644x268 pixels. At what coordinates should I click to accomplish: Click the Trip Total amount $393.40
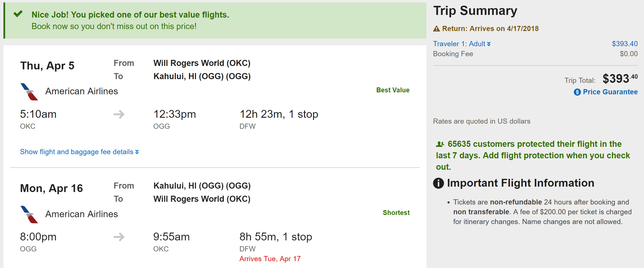(620, 79)
